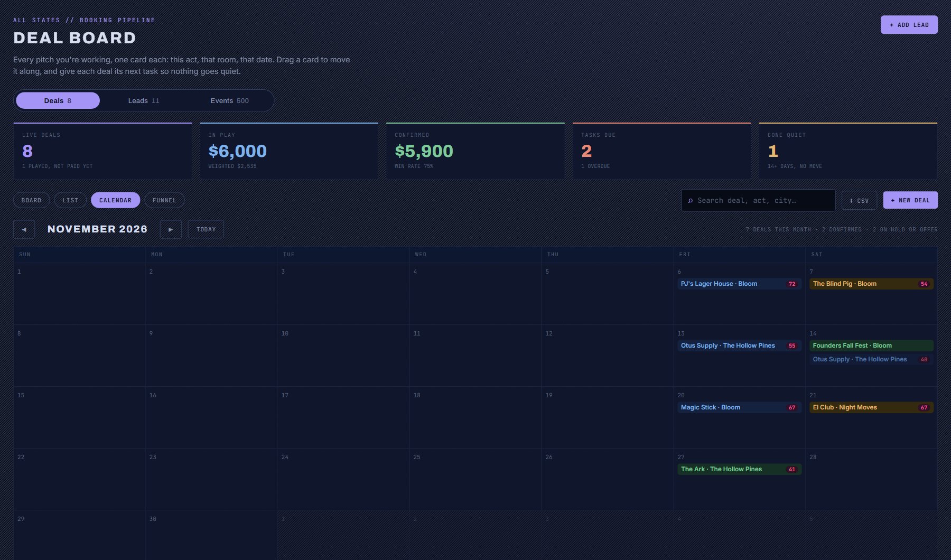Click the New Deal button
Screen dimensions: 951x560
(910, 200)
